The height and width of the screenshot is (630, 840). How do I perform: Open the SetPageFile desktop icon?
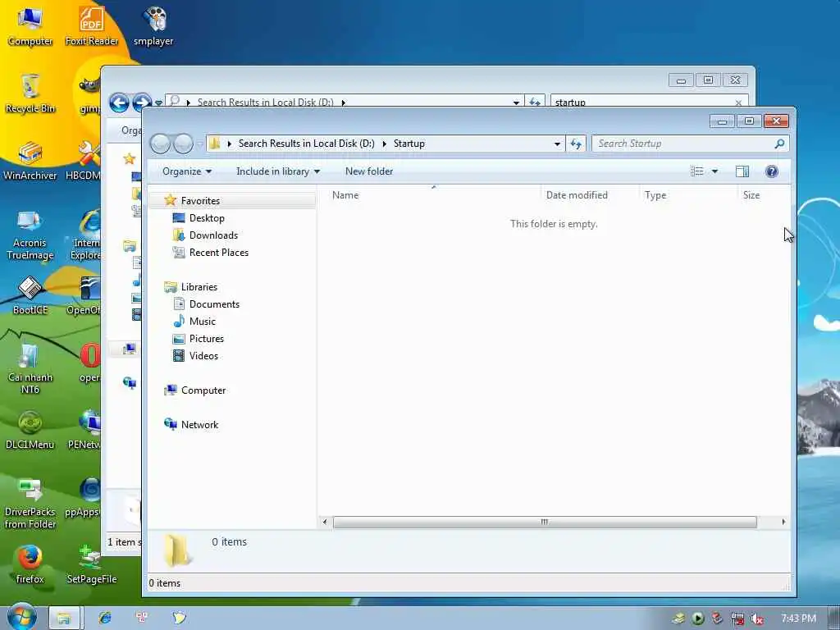92,564
